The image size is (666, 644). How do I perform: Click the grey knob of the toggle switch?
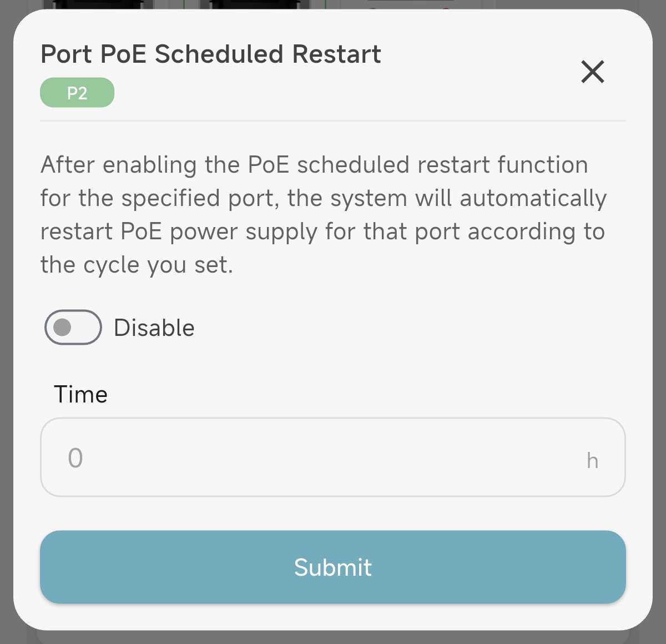(63, 327)
